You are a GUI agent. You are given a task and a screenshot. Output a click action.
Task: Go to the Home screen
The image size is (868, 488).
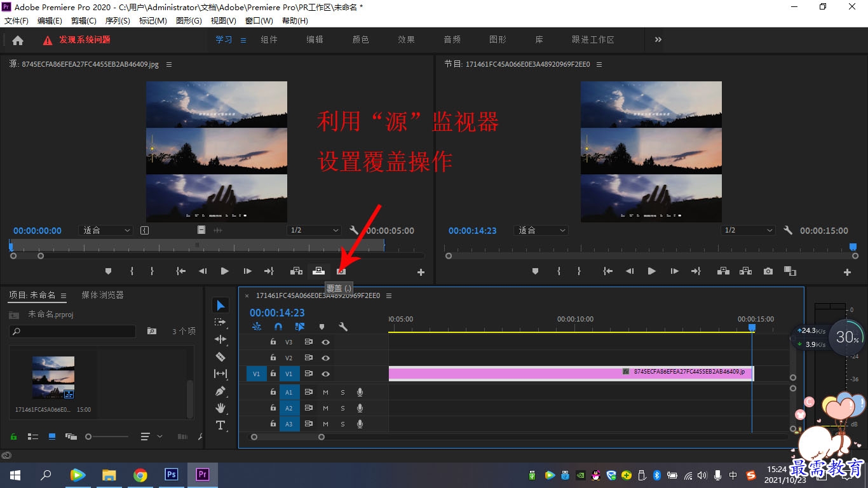tap(18, 40)
